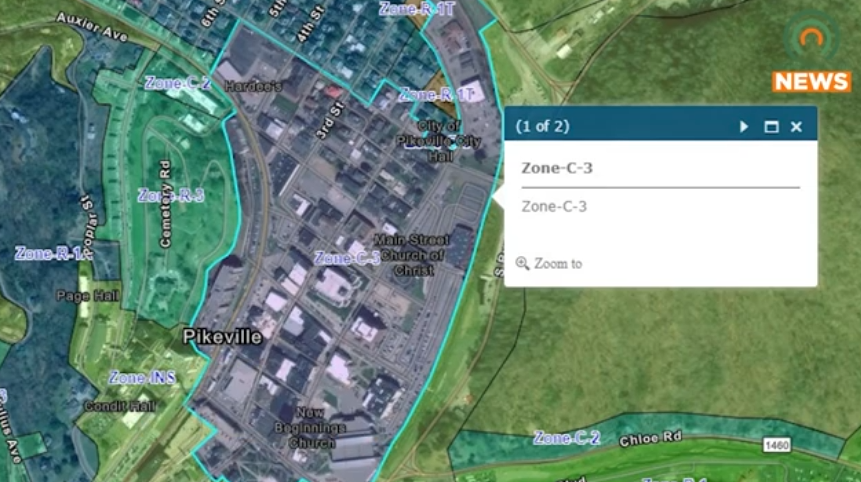Click the Chloe Rd label
This screenshot has width=861, height=482.
651,439
